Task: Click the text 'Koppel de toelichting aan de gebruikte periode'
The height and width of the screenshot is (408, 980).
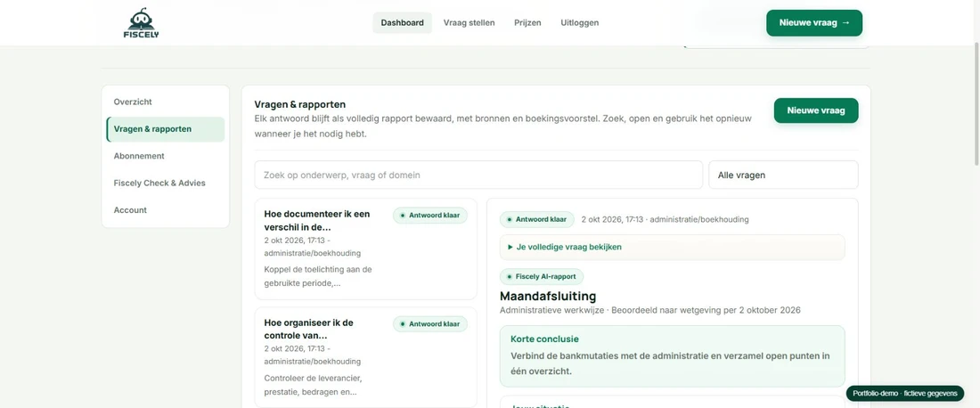Action: point(318,276)
